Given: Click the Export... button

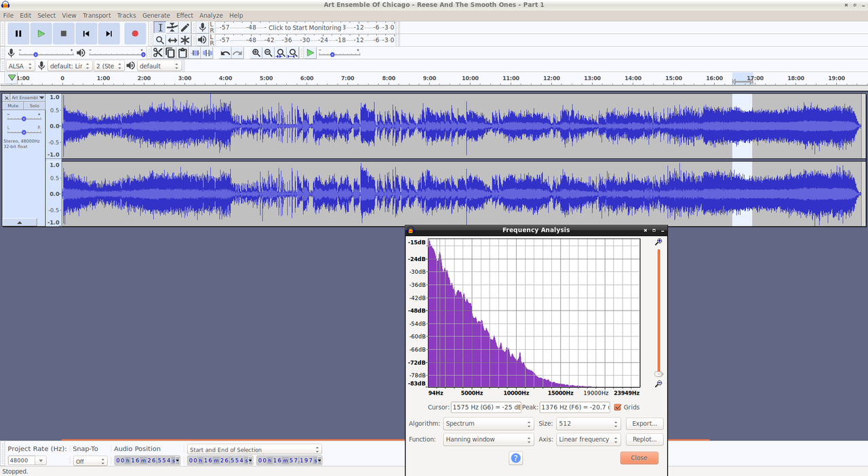Looking at the screenshot, I should click(x=644, y=423).
